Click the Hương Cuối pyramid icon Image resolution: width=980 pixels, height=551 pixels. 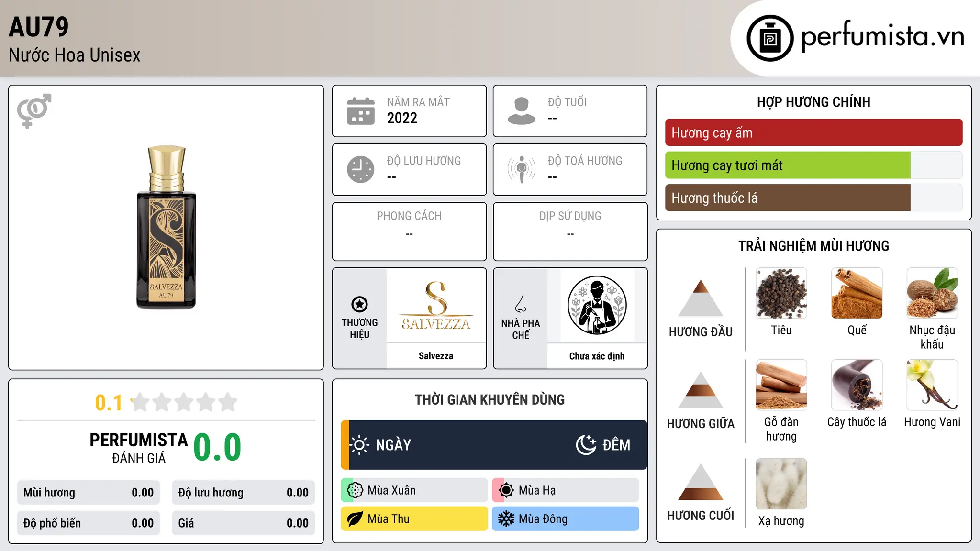tap(701, 482)
